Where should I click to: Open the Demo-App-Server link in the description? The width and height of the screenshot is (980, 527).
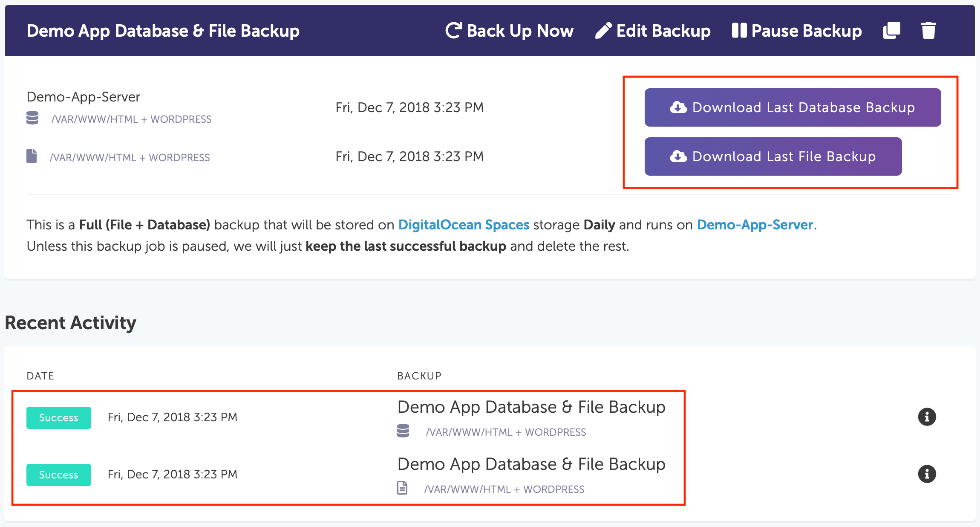point(755,225)
